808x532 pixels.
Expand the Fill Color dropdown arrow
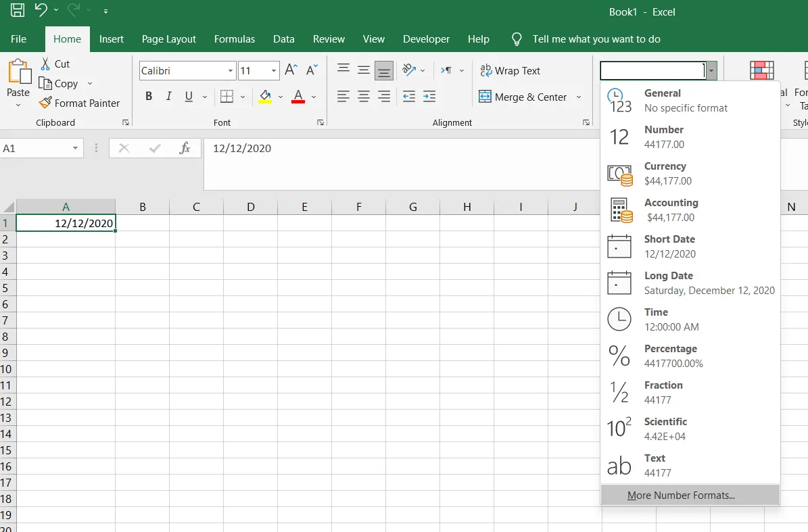point(281,97)
